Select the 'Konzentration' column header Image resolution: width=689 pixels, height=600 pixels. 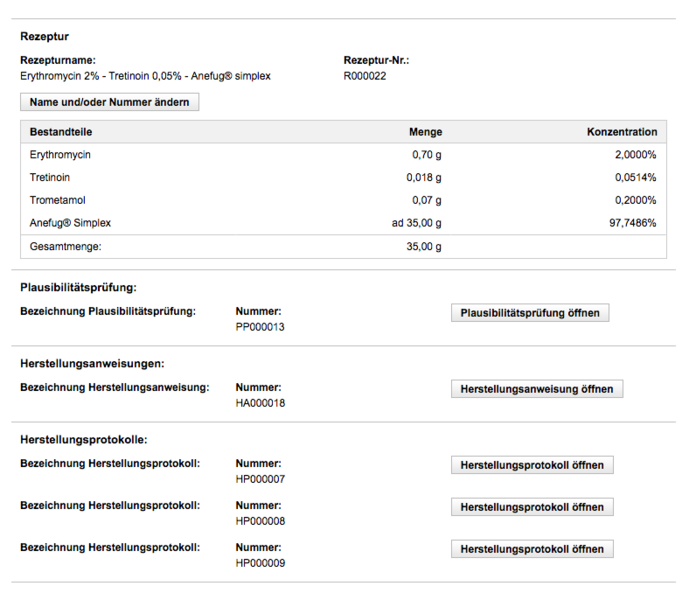(x=621, y=132)
